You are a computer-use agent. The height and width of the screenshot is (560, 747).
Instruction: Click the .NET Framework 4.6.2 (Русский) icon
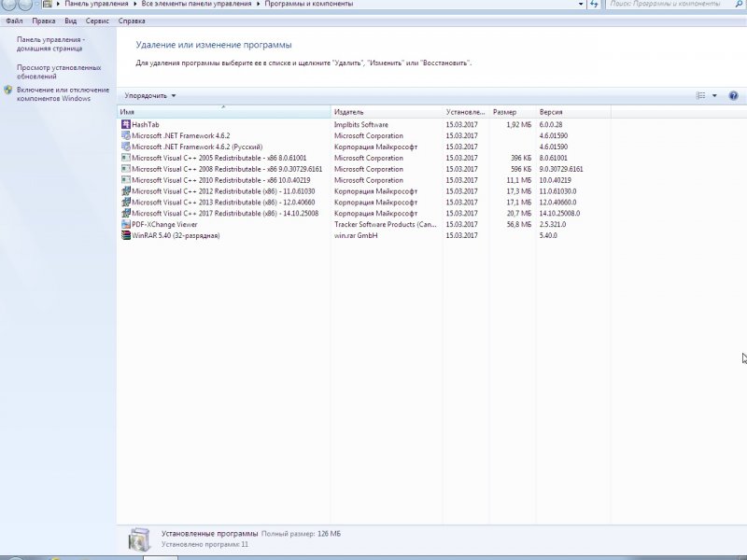tap(126, 147)
